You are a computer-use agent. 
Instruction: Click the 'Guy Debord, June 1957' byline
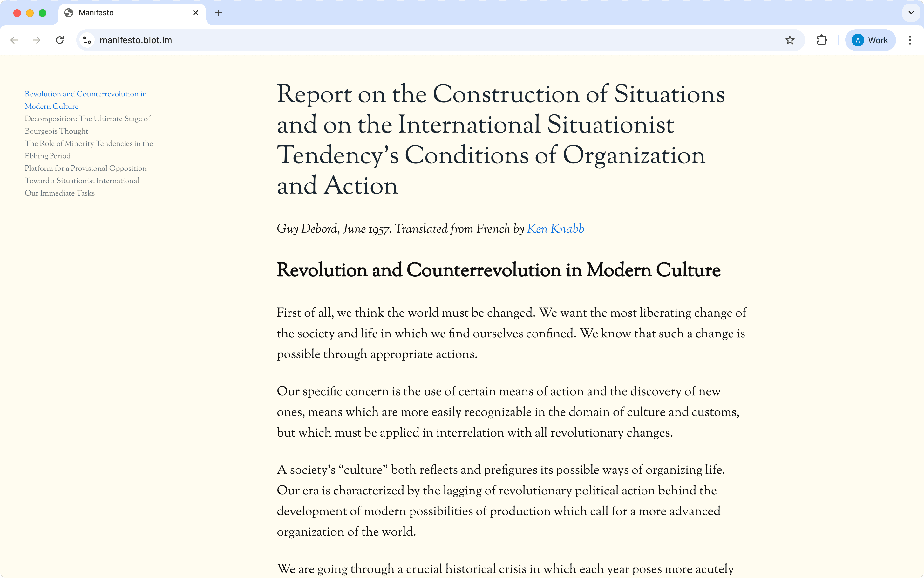[431, 229]
